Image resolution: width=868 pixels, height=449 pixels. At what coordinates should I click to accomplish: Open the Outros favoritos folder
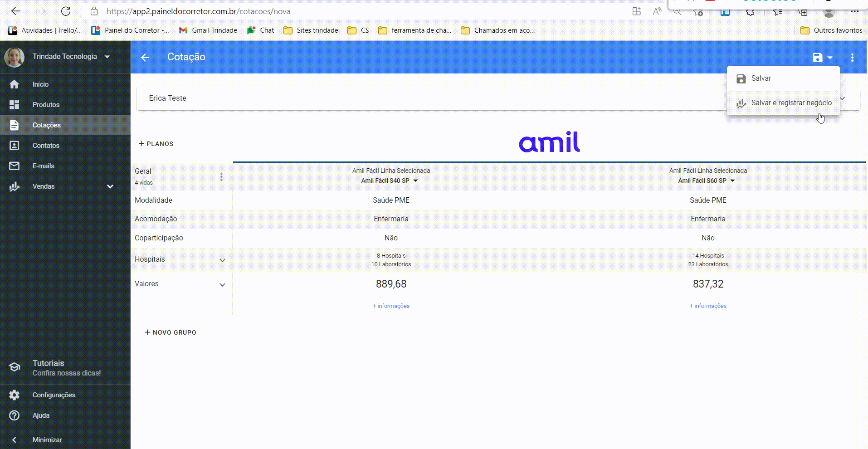tap(831, 30)
